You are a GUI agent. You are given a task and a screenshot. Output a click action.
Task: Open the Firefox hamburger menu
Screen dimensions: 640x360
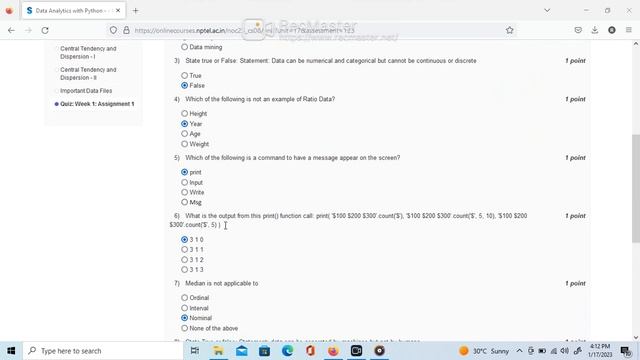pyautogui.click(x=629, y=30)
